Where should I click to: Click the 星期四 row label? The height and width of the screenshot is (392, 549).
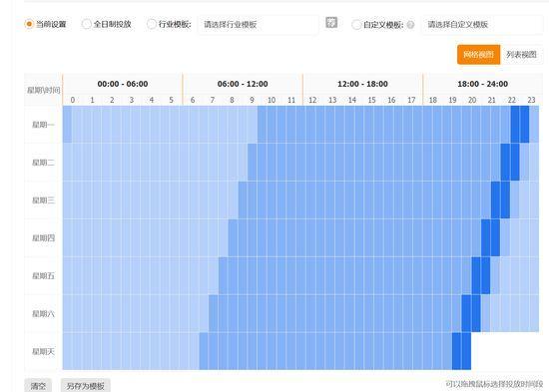pos(43,238)
